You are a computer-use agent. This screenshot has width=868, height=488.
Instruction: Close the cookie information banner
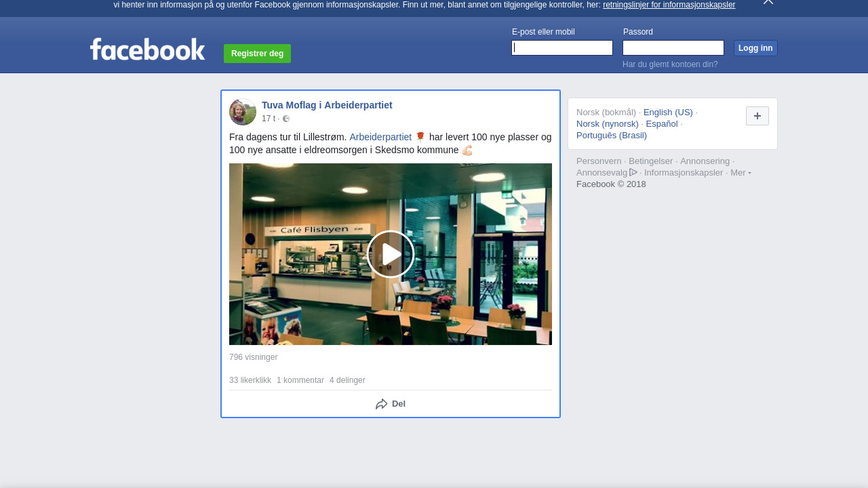768,2
